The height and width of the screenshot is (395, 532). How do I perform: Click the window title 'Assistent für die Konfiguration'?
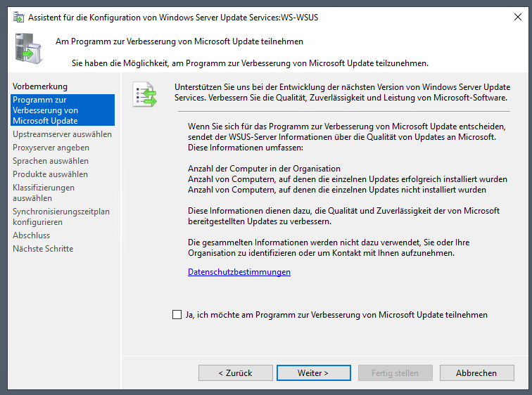pos(173,18)
